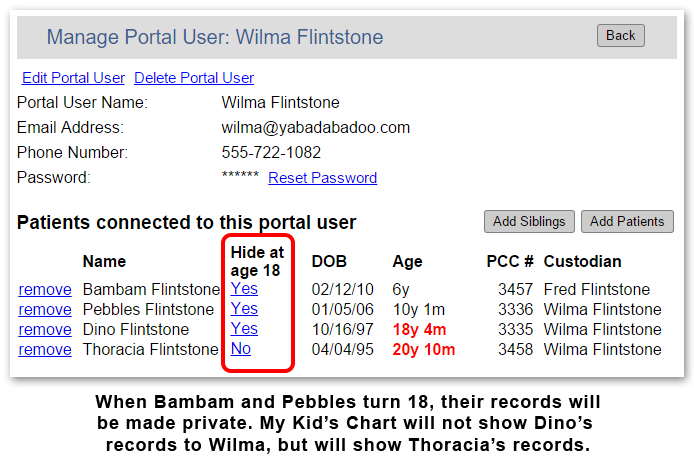Remove Pebbles Flintstone from portal user
The image size is (694, 467).
point(45,309)
